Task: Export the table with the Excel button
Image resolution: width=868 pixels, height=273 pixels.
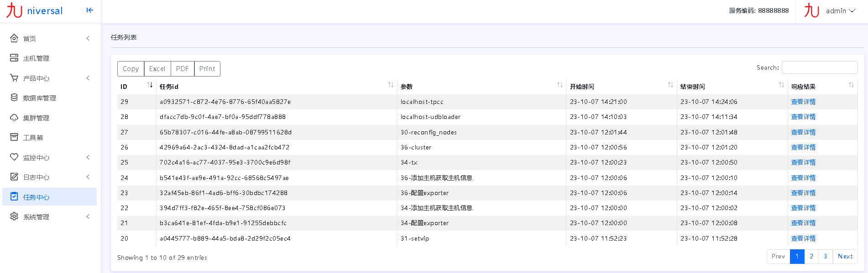Action: (x=157, y=69)
